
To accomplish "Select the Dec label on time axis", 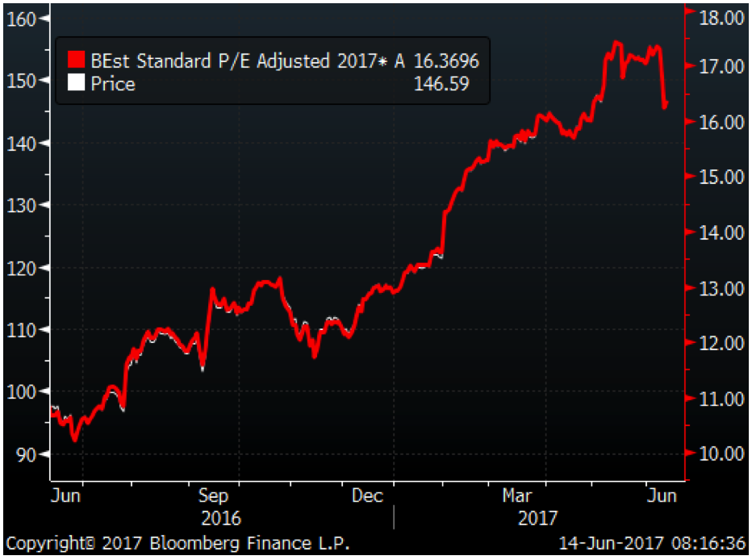I will click(368, 495).
